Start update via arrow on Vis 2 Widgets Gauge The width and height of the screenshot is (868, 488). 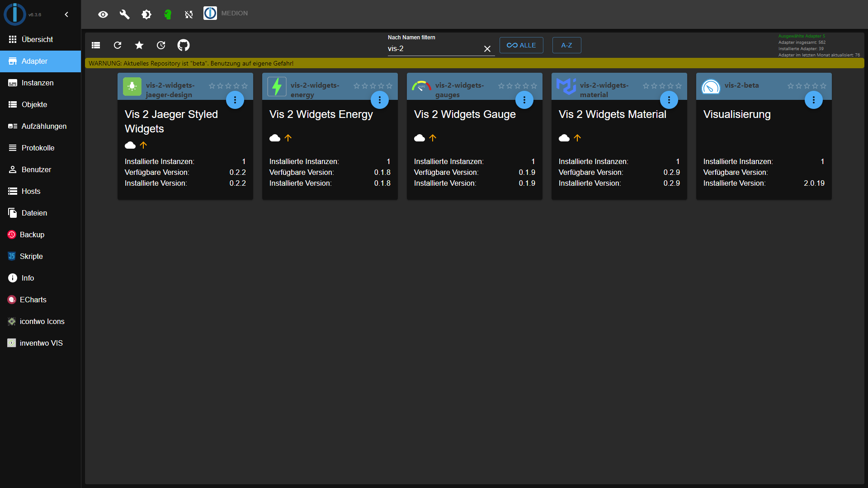pos(433,138)
